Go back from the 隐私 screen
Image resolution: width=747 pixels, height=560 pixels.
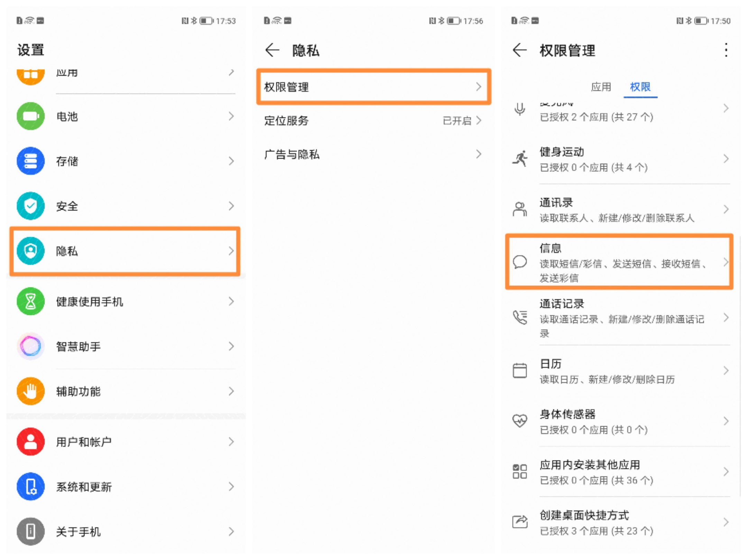(x=272, y=50)
